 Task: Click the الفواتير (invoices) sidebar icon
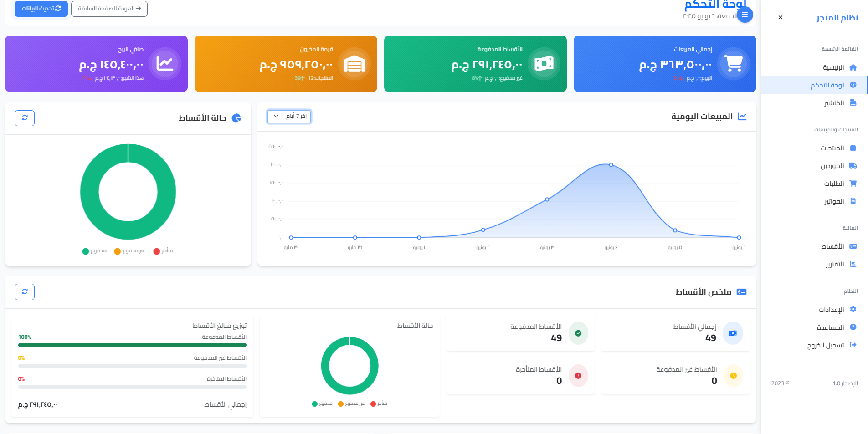(853, 201)
